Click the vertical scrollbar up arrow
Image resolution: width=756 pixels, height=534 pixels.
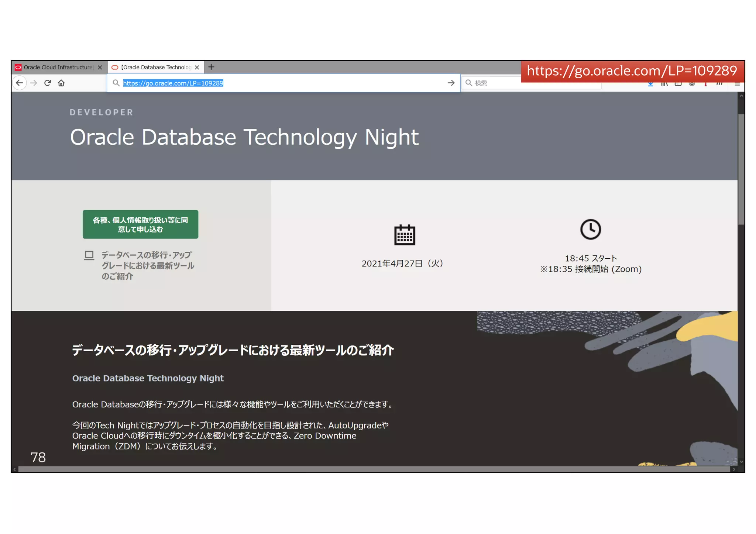(x=741, y=96)
